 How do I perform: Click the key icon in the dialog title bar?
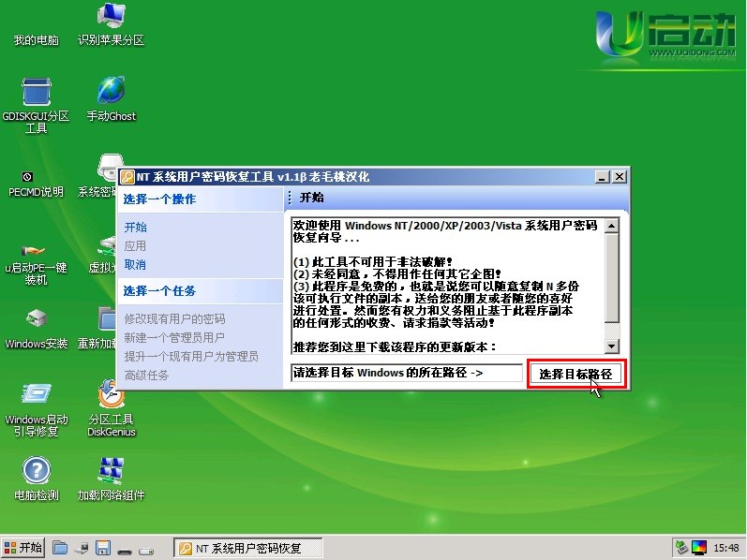(127, 177)
